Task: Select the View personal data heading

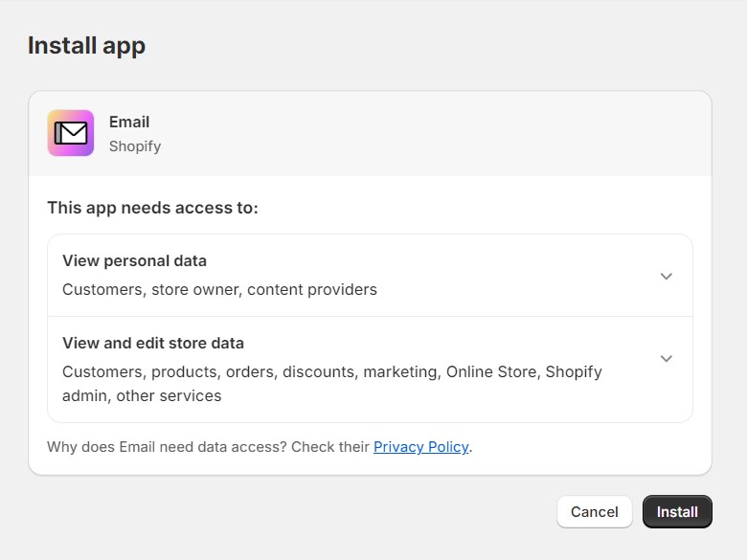Action: [x=134, y=261]
